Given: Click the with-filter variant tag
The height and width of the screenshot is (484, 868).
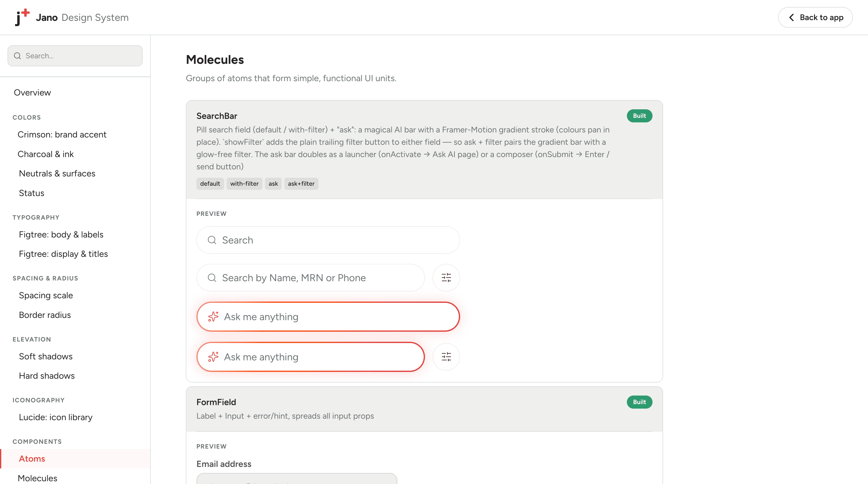Looking at the screenshot, I should pyautogui.click(x=244, y=183).
